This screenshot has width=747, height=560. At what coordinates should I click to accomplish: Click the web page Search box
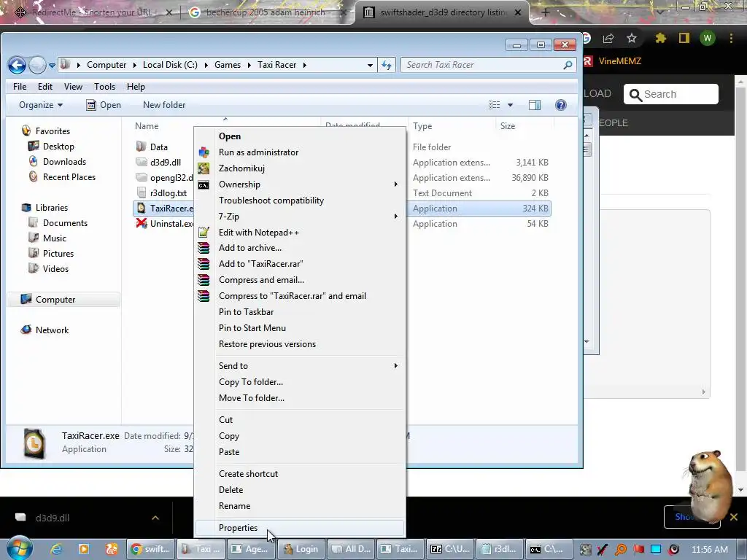click(x=671, y=94)
